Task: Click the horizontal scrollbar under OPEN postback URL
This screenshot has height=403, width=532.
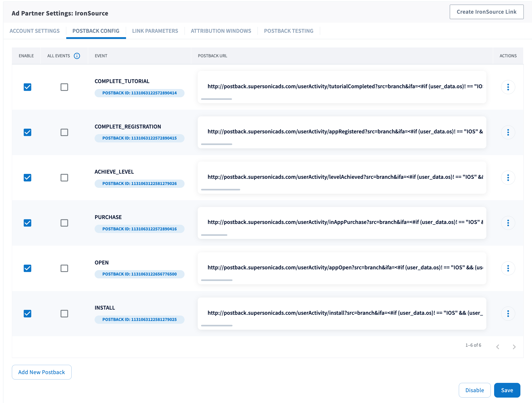Action: click(217, 280)
